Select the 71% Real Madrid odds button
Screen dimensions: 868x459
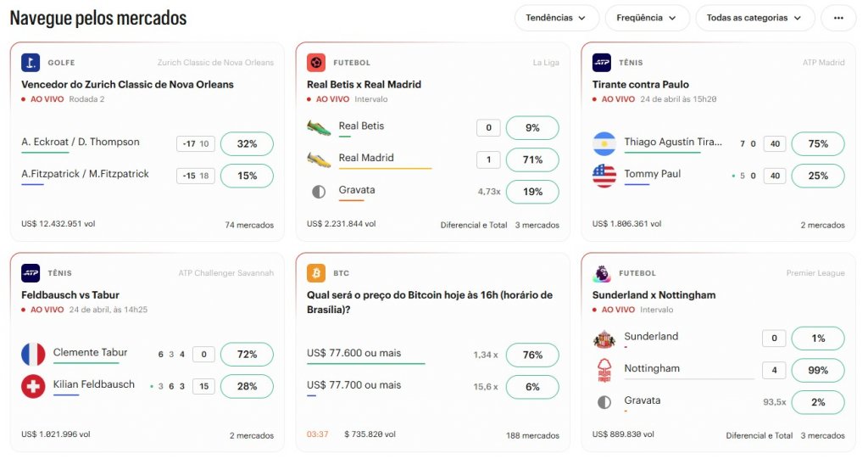point(532,160)
